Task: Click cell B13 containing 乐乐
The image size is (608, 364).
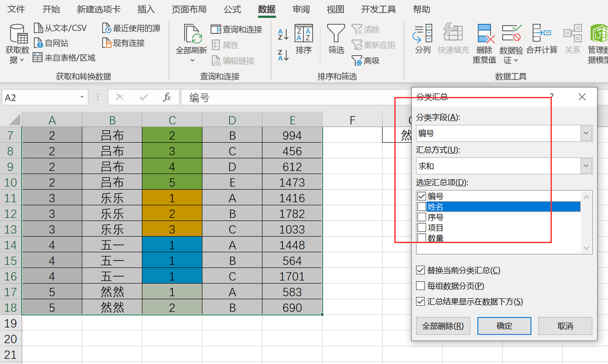Action: click(112, 229)
